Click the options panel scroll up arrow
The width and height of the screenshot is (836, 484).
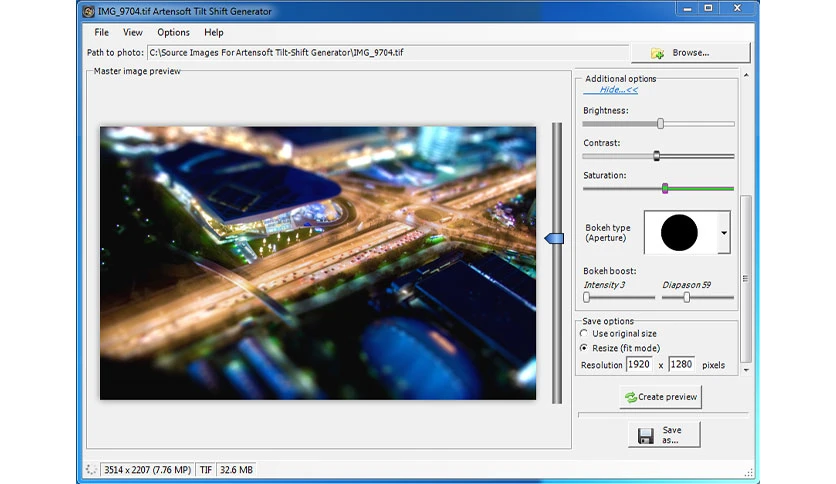coord(746,75)
